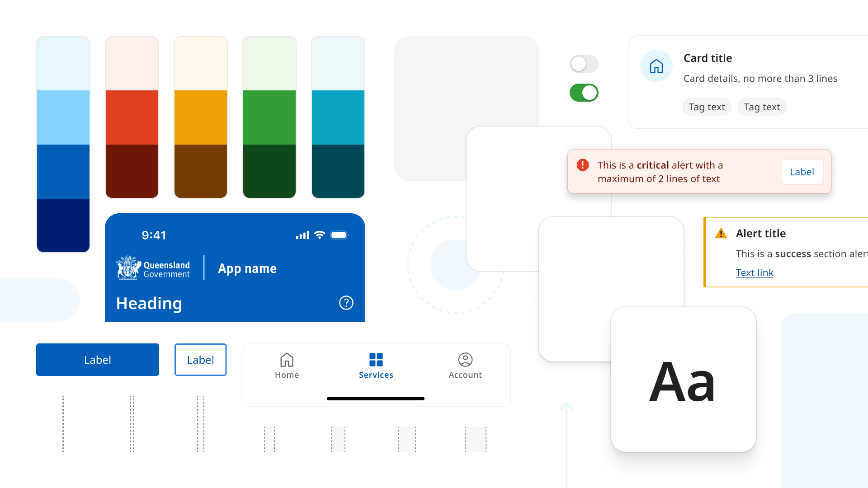The height and width of the screenshot is (488, 868).
Task: Pick the bright red color swatch
Action: (x=132, y=117)
